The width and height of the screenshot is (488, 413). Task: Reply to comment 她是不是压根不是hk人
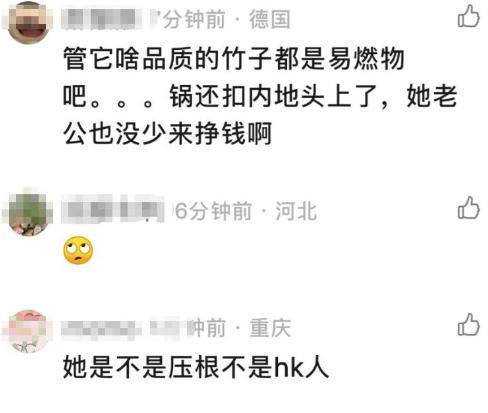(x=196, y=367)
